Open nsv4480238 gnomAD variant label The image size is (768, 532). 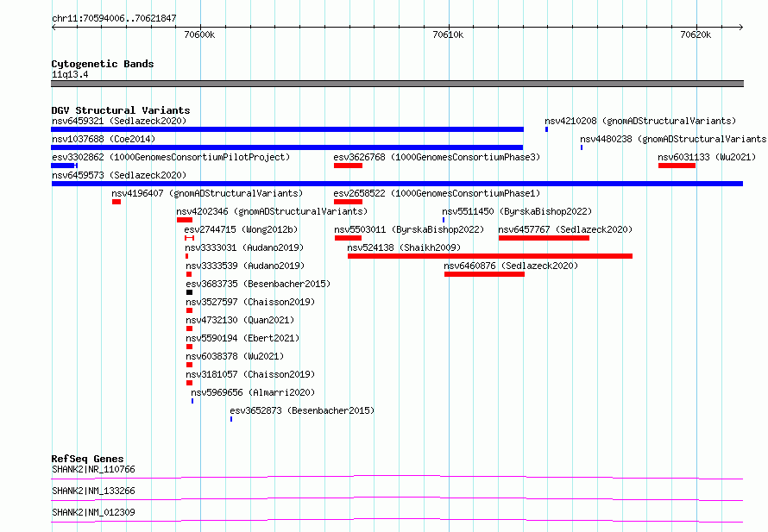(673, 139)
